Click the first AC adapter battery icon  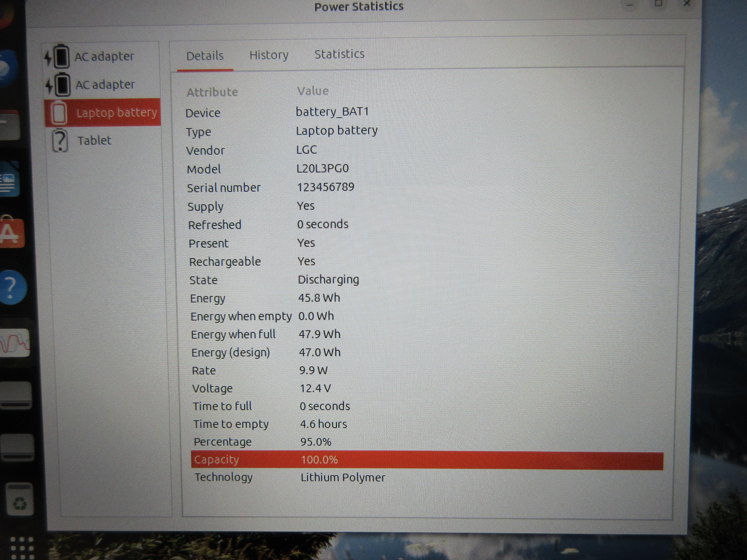[57, 57]
